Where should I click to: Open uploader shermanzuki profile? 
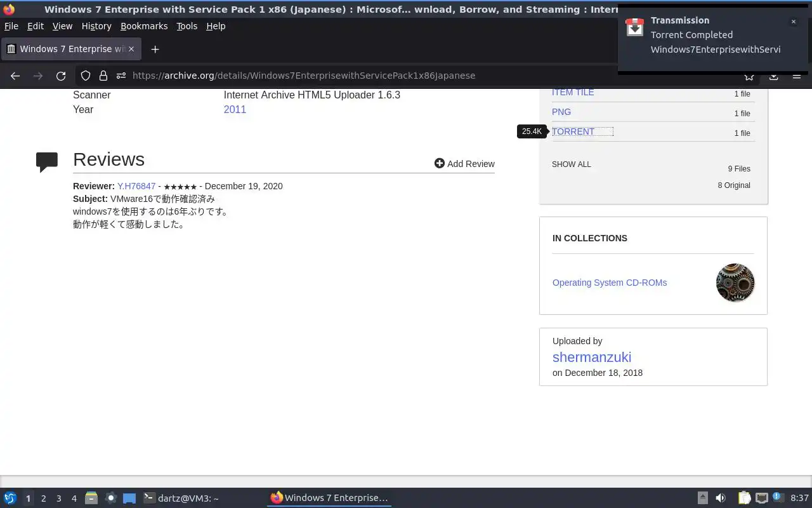coord(592,357)
